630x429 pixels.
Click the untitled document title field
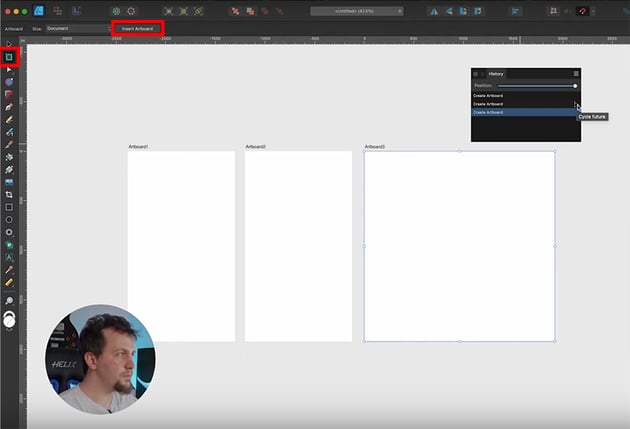(x=356, y=11)
